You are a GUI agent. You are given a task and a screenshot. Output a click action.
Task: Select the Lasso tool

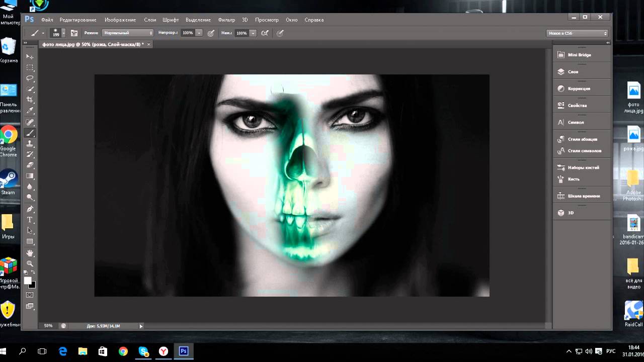30,78
